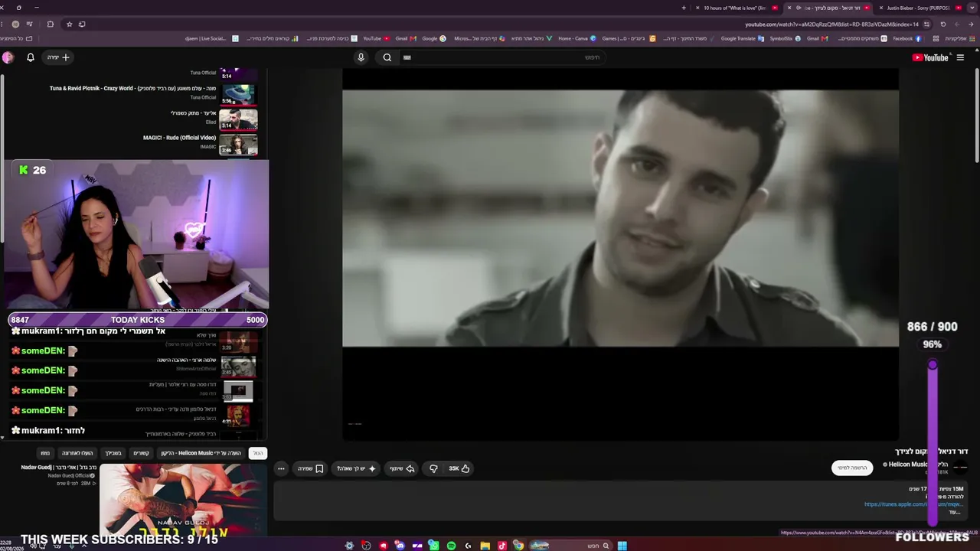
Task: Open the YouTube account avatar menu
Action: pos(8,57)
